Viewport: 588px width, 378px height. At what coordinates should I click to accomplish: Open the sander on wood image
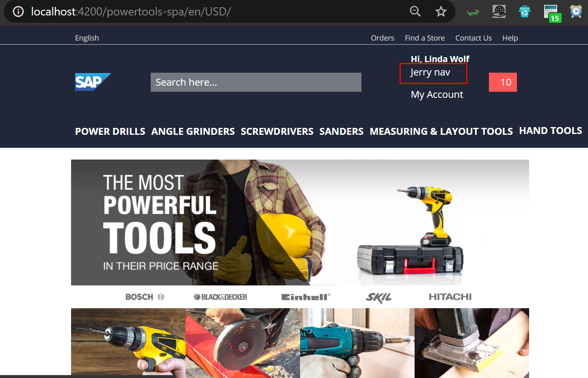[472, 343]
